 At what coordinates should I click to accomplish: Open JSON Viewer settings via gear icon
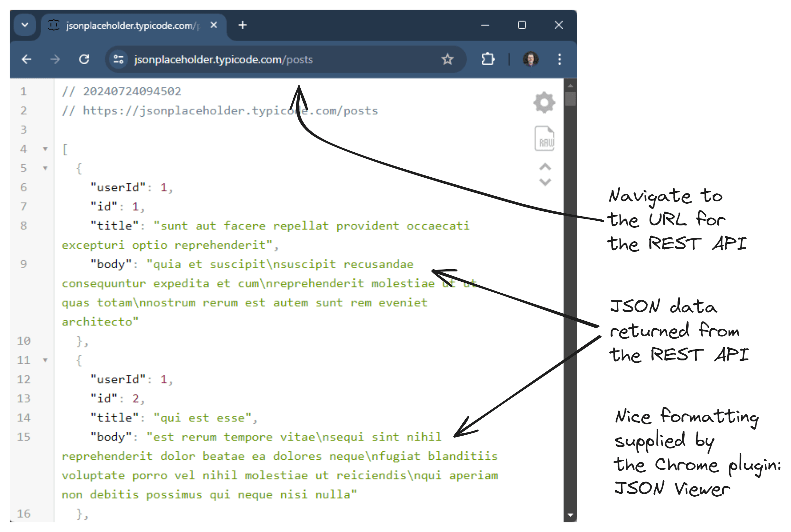(x=544, y=102)
